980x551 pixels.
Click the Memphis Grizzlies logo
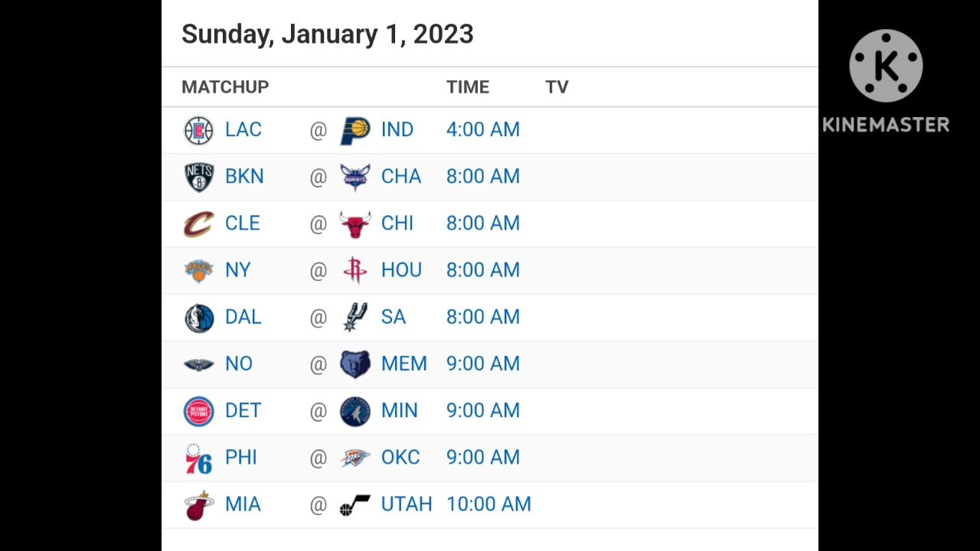click(355, 364)
